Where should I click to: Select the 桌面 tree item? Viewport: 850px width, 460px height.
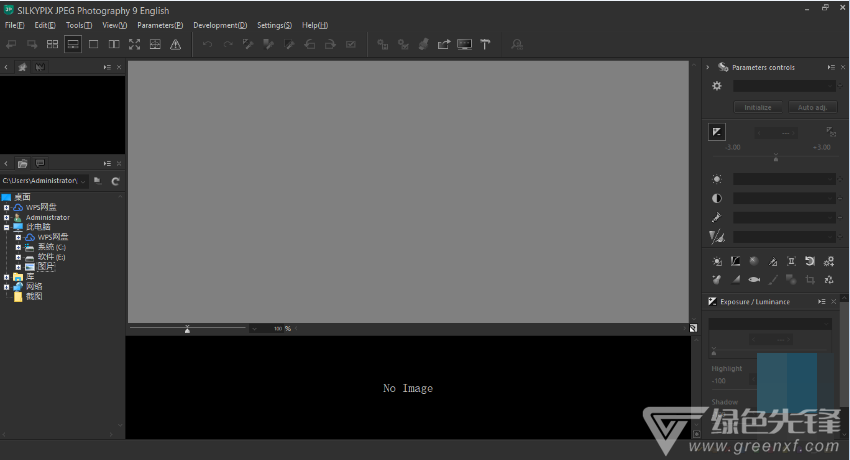pos(22,197)
